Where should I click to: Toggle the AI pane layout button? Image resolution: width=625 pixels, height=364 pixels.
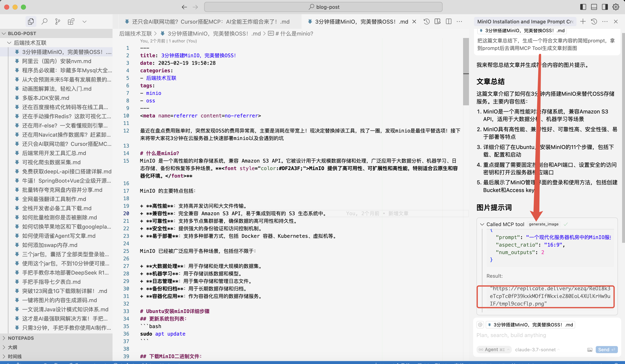pos(605,7)
